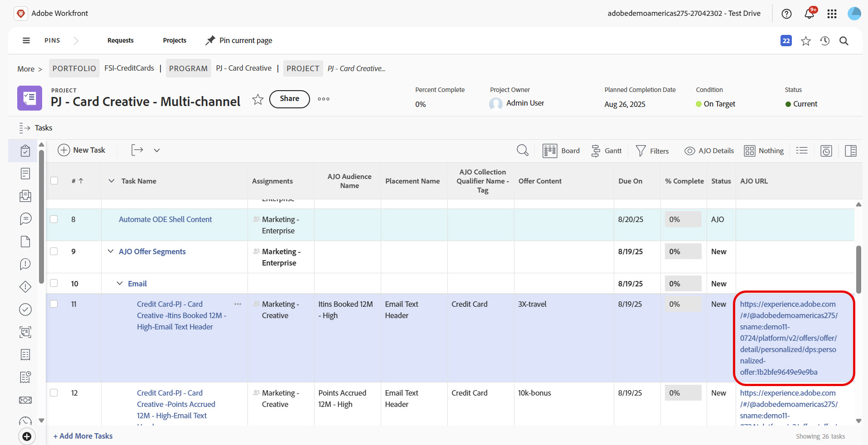868x445 pixels.
Task: Open recent history clock icon
Action: 825,41
